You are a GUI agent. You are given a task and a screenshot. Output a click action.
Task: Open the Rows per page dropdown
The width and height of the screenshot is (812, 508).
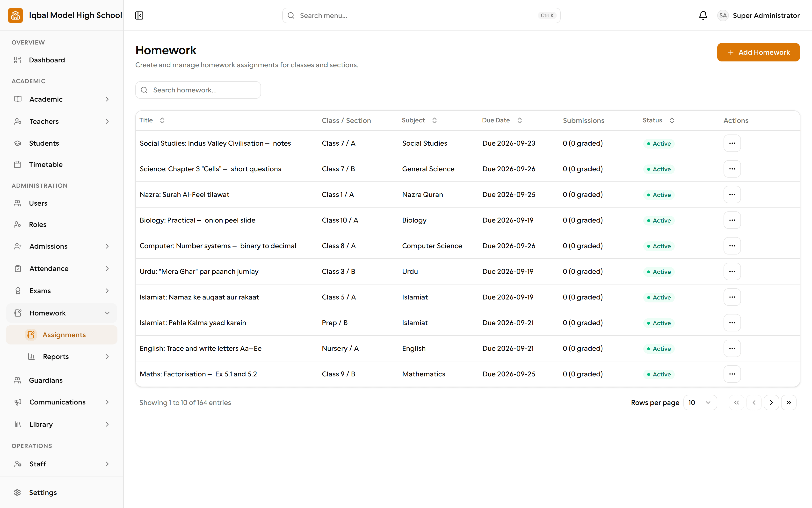click(x=700, y=403)
